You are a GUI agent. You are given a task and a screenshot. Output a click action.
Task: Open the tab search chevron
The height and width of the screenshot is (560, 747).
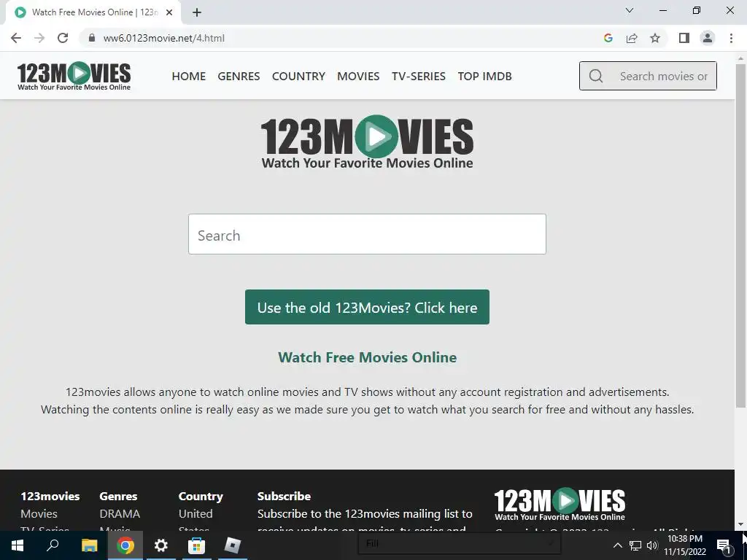click(x=630, y=10)
